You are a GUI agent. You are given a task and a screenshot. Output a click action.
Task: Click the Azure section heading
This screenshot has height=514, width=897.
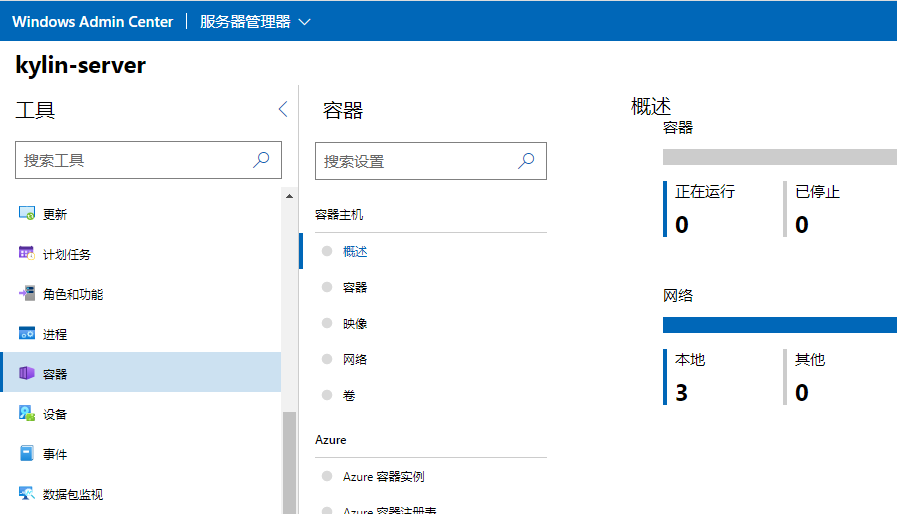click(x=331, y=440)
